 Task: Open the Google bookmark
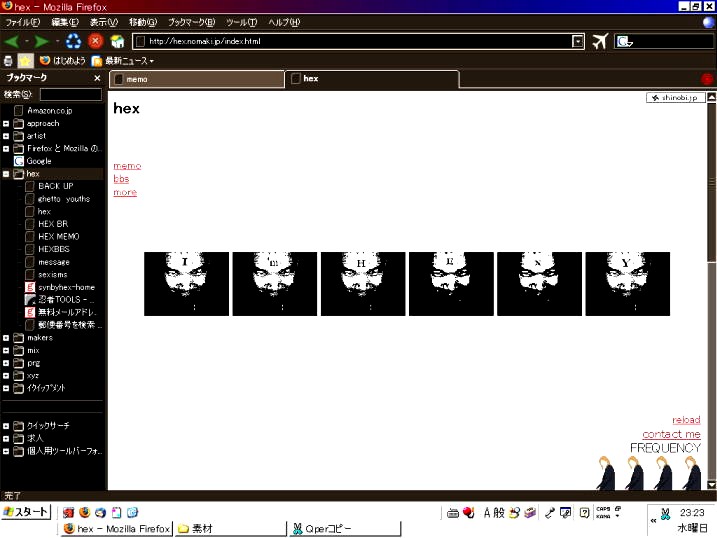point(32,161)
